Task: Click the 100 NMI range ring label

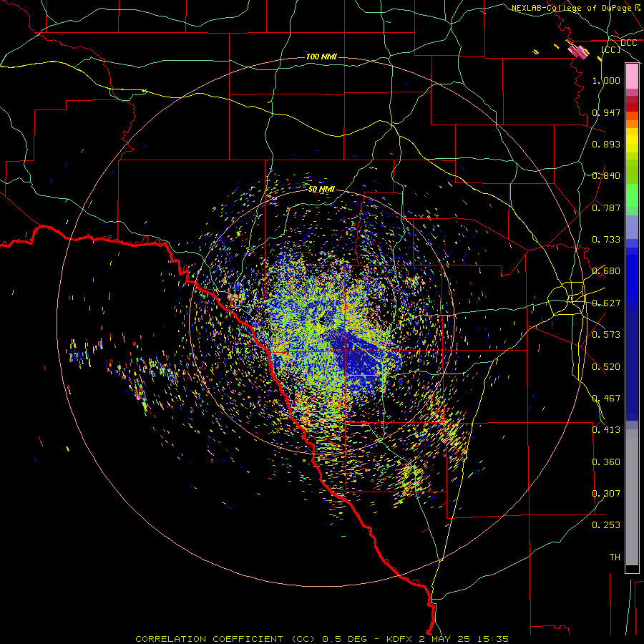Action: point(321,57)
